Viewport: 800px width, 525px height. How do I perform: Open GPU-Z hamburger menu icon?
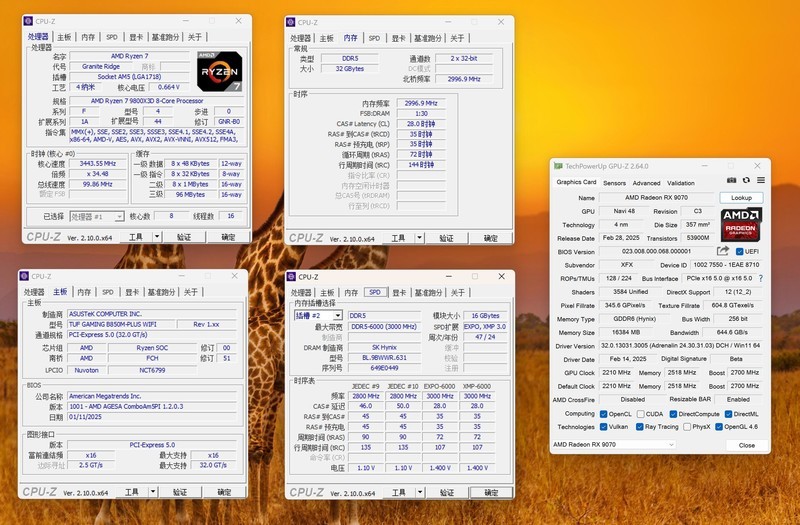point(761,180)
